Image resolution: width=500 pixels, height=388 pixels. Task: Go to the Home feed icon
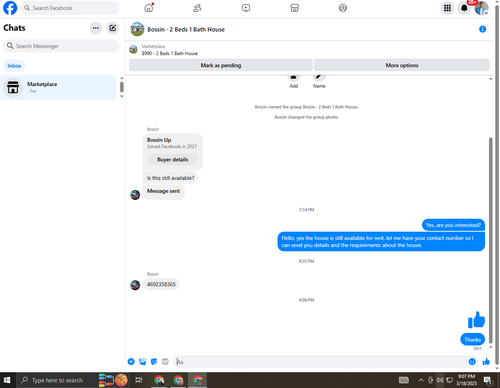(x=149, y=8)
